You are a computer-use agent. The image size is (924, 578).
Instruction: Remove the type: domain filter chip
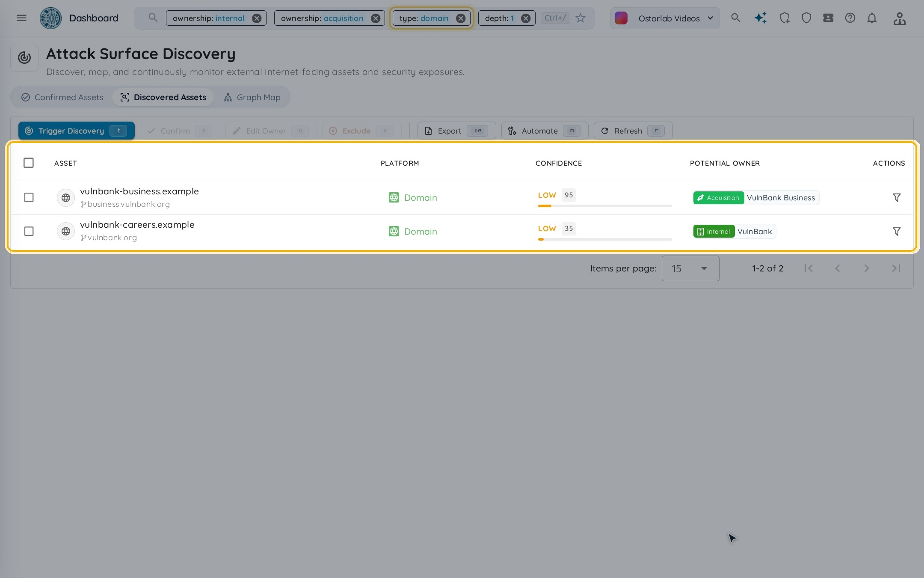(461, 18)
